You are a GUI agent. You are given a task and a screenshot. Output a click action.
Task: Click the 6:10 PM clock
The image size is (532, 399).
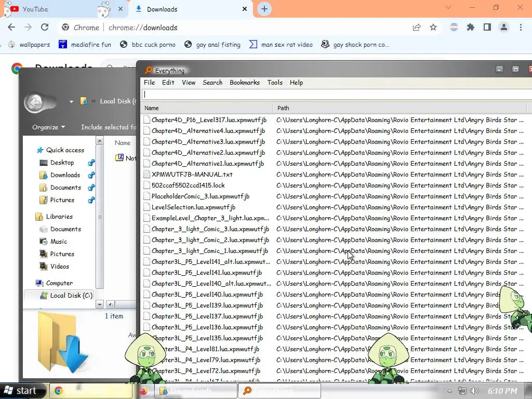(x=502, y=391)
